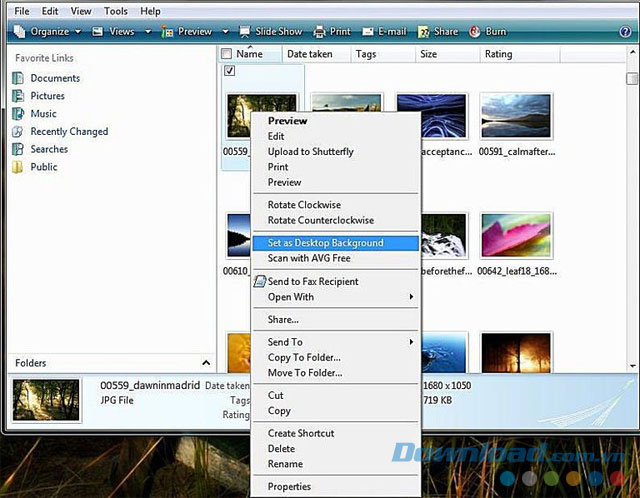Uncheck the checkbox on the selected 00559 image
The image size is (640, 498).
[229, 71]
